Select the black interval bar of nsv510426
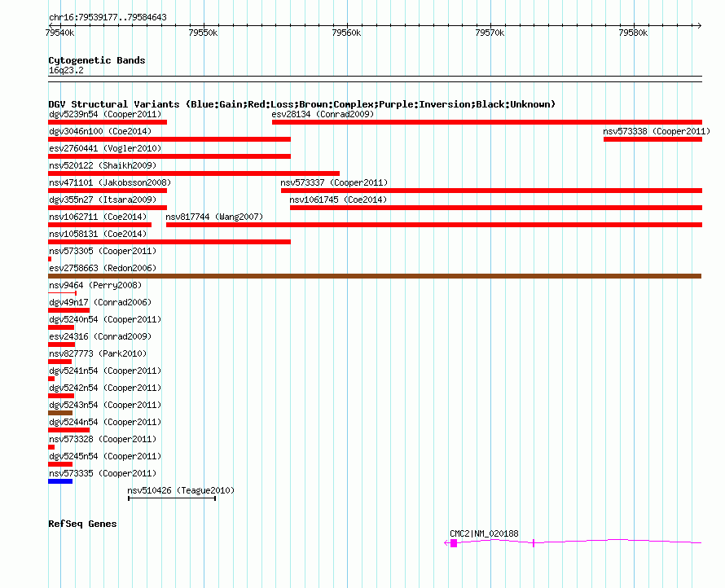The image size is (725, 588). pyautogui.click(x=172, y=498)
